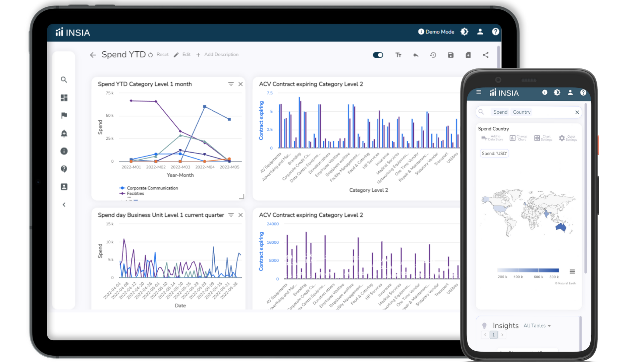This screenshot has width=644, height=362.
Task: Click the INSIA logo on the phone
Action: 504,93
